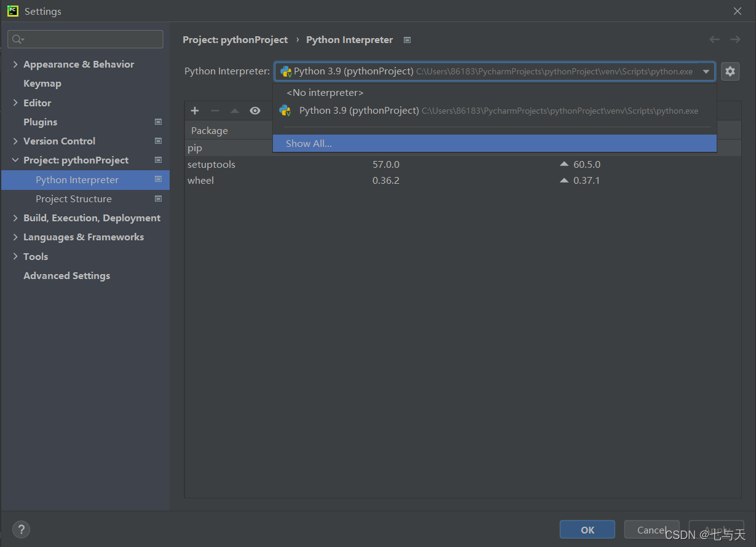The image size is (756, 547).
Task: Click the uninstall package minus icon
Action: pos(215,111)
